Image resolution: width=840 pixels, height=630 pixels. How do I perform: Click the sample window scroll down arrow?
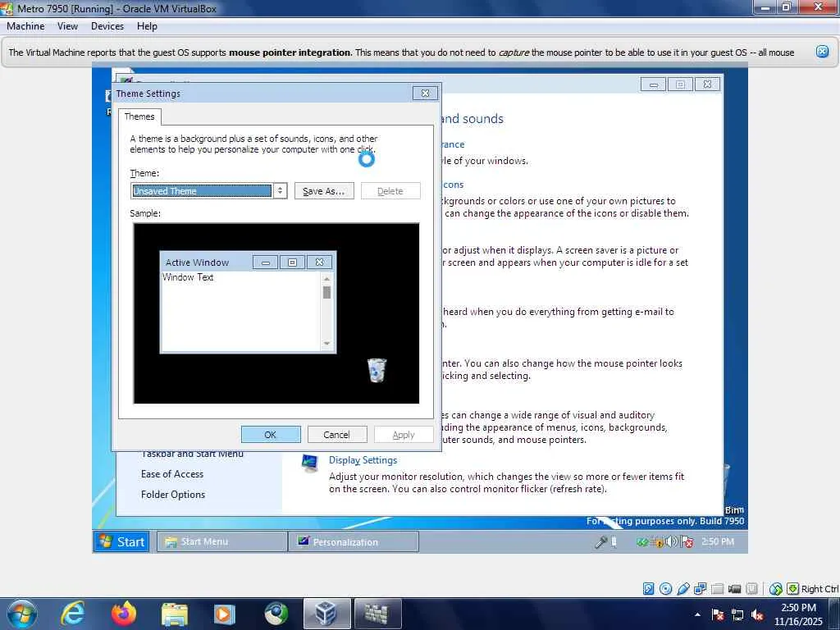pos(326,344)
